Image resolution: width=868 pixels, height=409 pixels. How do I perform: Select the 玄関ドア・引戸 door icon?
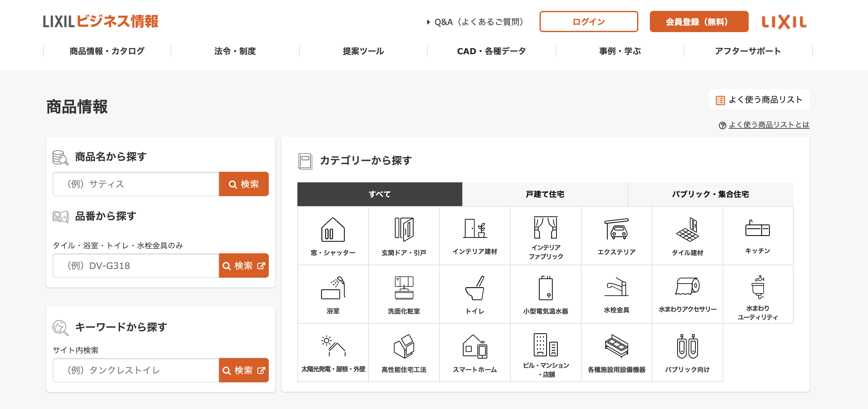click(404, 230)
